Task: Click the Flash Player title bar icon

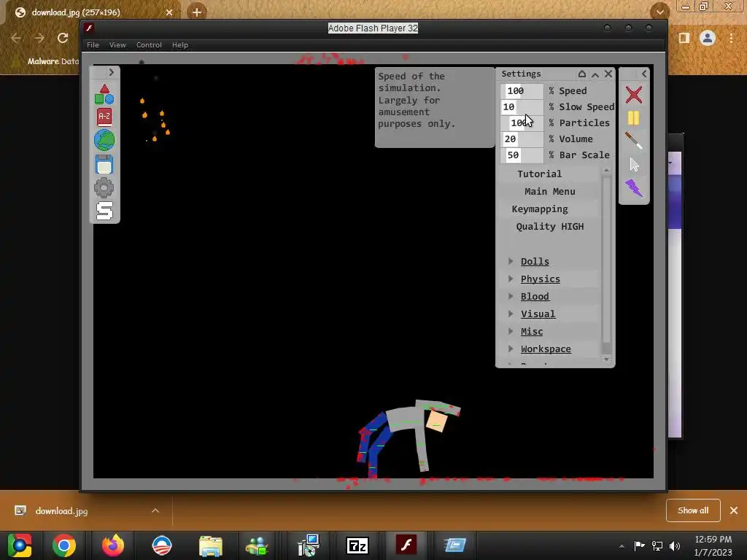Action: [88, 28]
